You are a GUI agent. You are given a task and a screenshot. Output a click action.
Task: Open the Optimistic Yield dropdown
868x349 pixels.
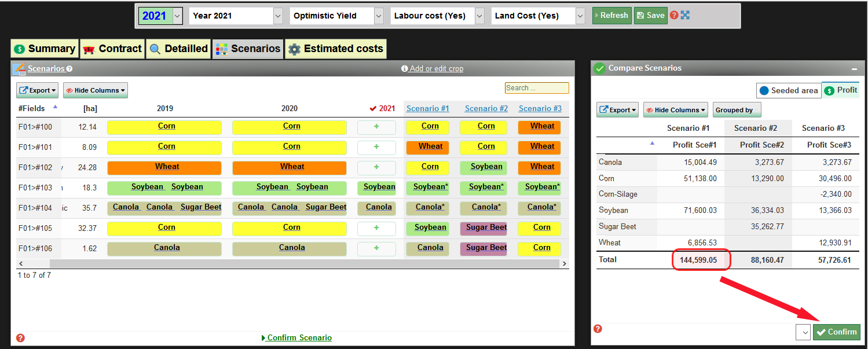coord(336,16)
